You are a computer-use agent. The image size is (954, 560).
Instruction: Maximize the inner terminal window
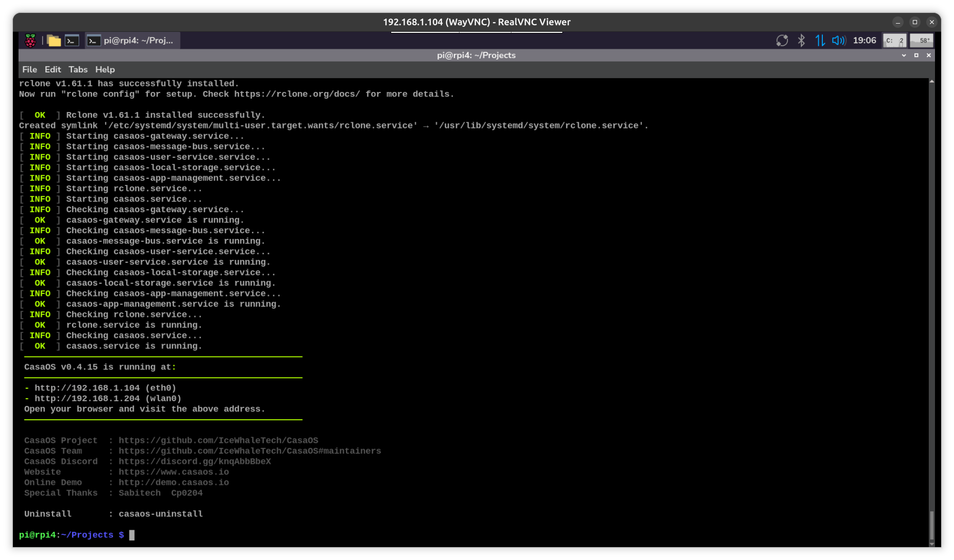[916, 55]
